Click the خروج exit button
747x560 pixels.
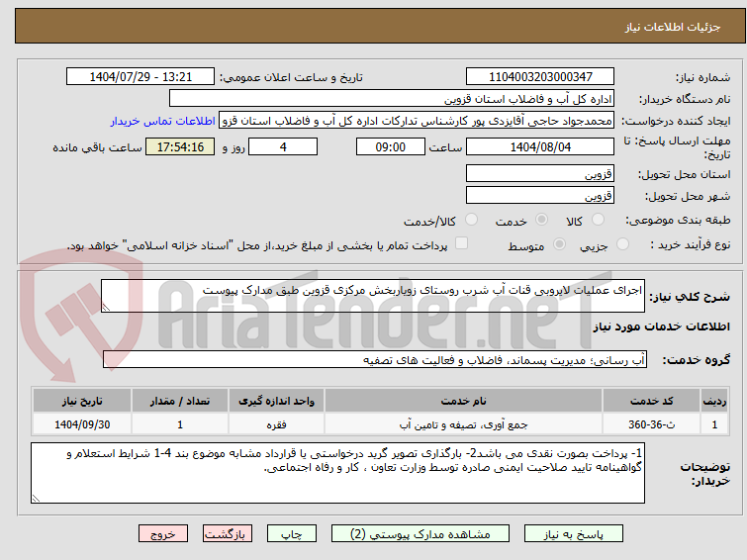[x=163, y=534]
